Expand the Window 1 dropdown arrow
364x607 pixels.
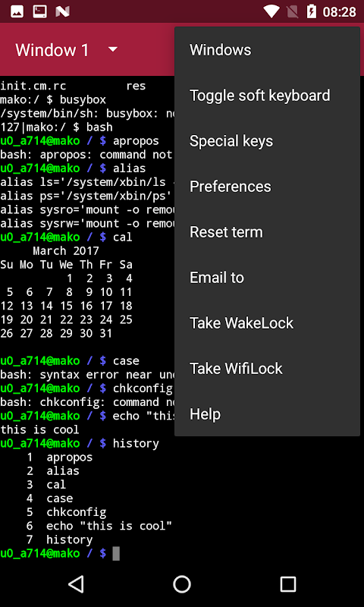tap(112, 49)
